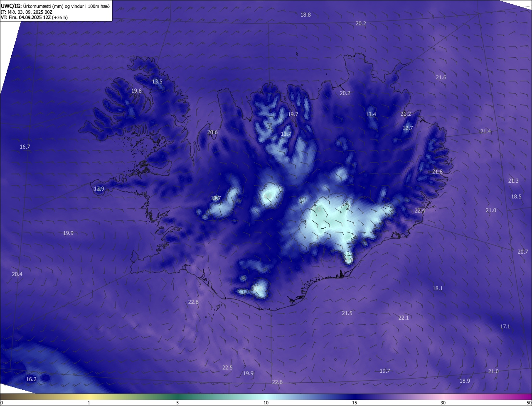Click the 21.5 wind value

pyautogui.click(x=347, y=313)
